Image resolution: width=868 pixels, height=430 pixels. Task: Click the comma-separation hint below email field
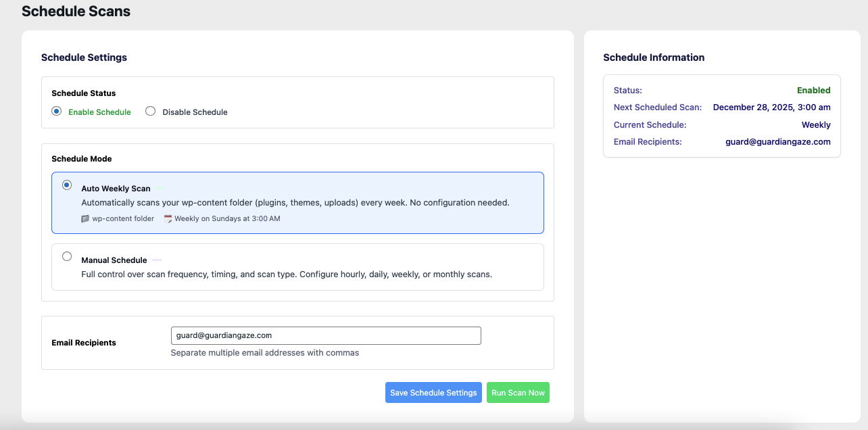(264, 353)
